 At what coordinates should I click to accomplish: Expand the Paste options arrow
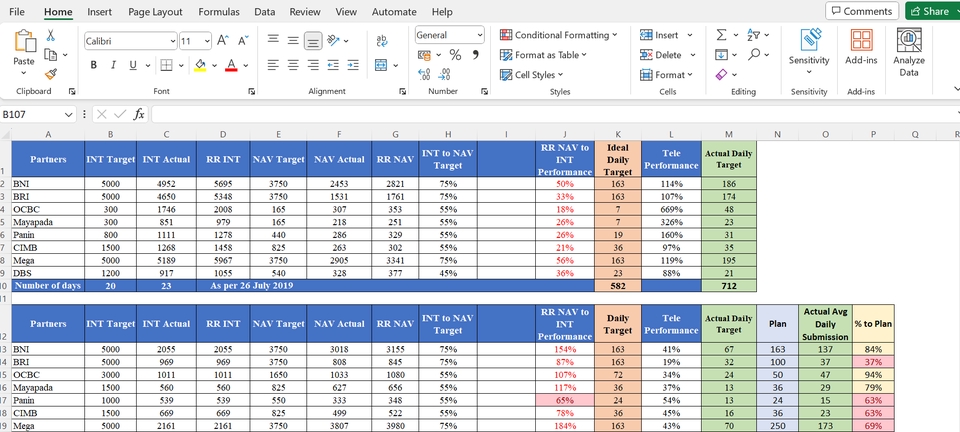click(x=24, y=73)
